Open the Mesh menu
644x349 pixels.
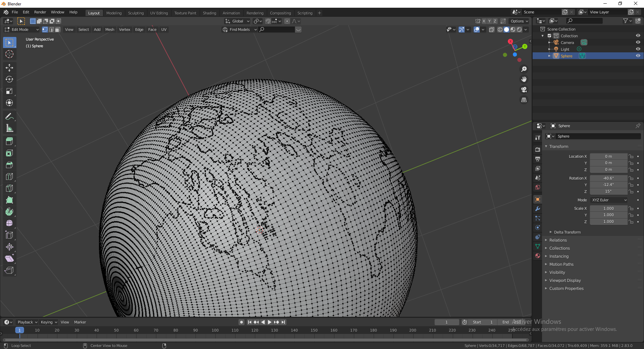click(110, 30)
